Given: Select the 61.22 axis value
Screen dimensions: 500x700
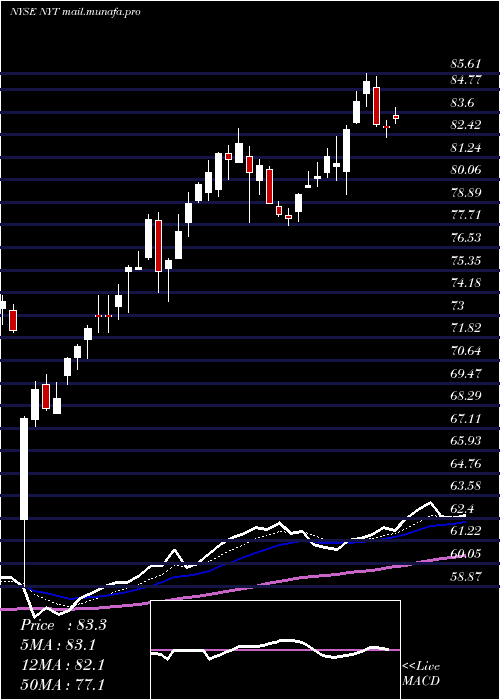Looking at the screenshot, I should pyautogui.click(x=466, y=531).
